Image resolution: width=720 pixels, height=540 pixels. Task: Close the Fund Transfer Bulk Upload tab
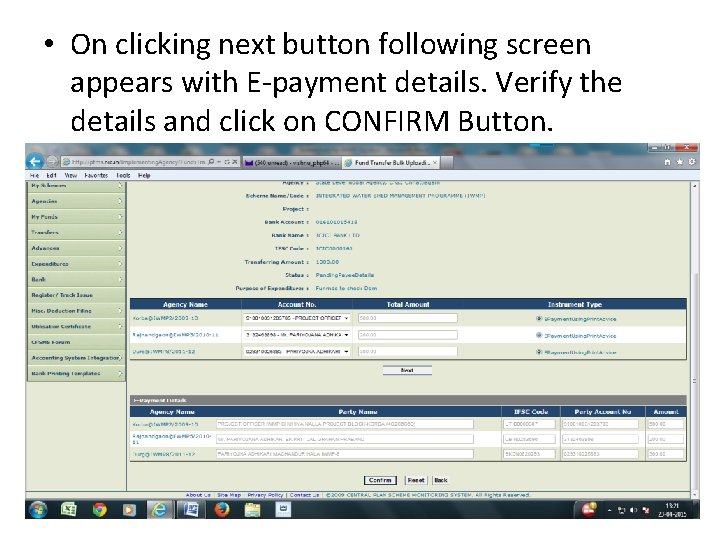435,163
